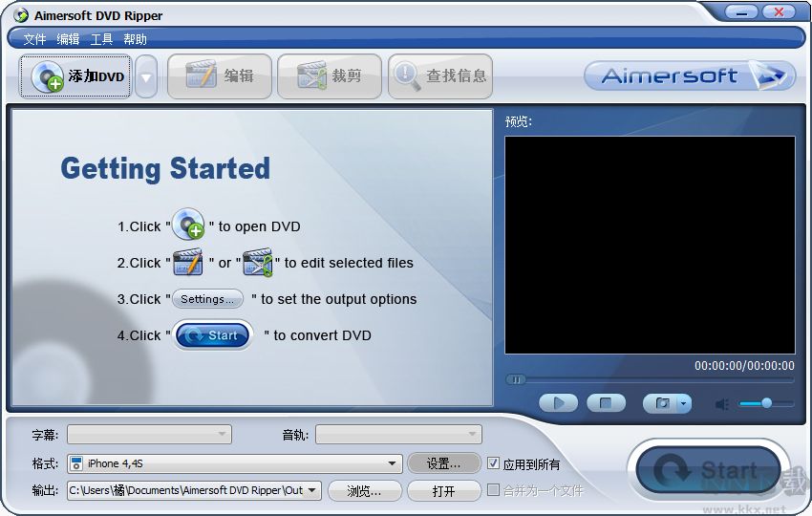This screenshot has width=812, height=516.
Task: Open the 编辑 menu in menu bar
Action: click(x=68, y=39)
